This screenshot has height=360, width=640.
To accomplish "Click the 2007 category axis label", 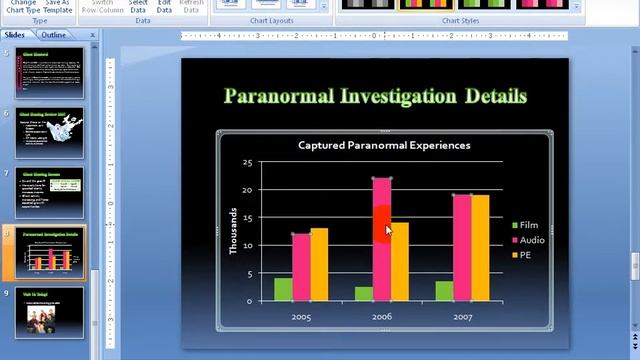I will click(x=462, y=317).
